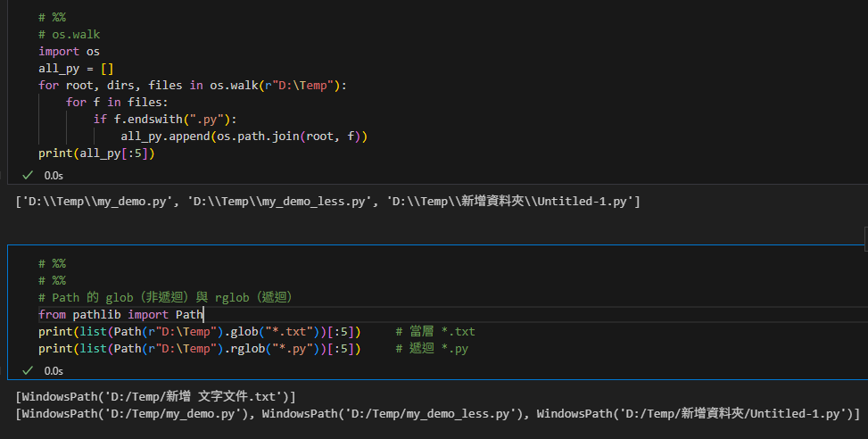Click the '# 遞迴 *.py' trailing comment
868x439 pixels.
pos(432,349)
